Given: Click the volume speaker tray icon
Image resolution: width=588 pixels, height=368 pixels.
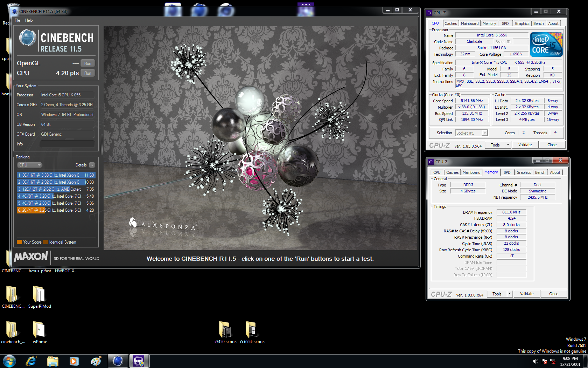Looking at the screenshot, I should click(x=535, y=361).
